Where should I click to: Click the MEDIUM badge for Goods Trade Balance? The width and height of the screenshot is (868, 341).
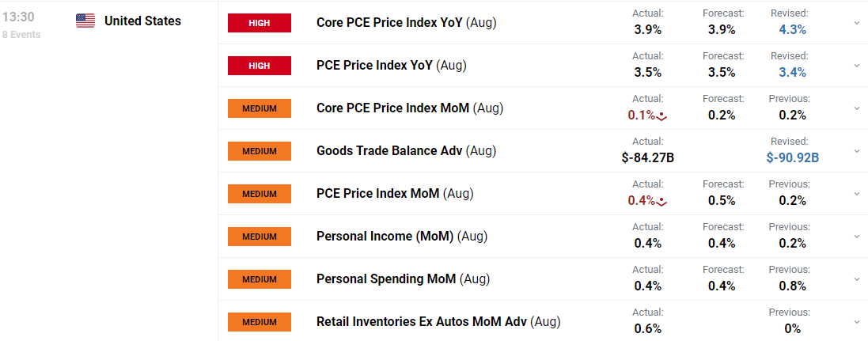pyautogui.click(x=259, y=151)
